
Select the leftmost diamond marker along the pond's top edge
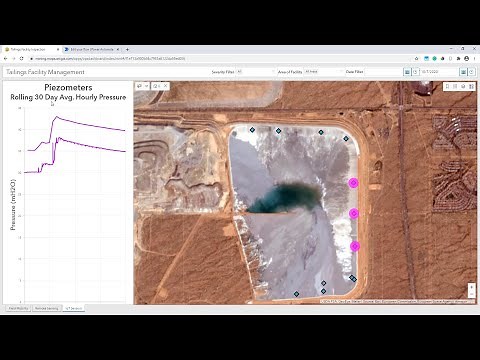click(252, 130)
